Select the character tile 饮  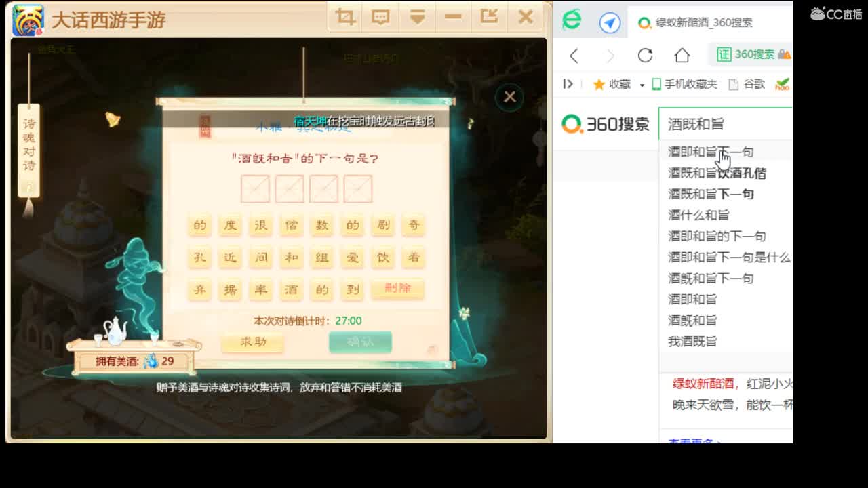click(383, 258)
